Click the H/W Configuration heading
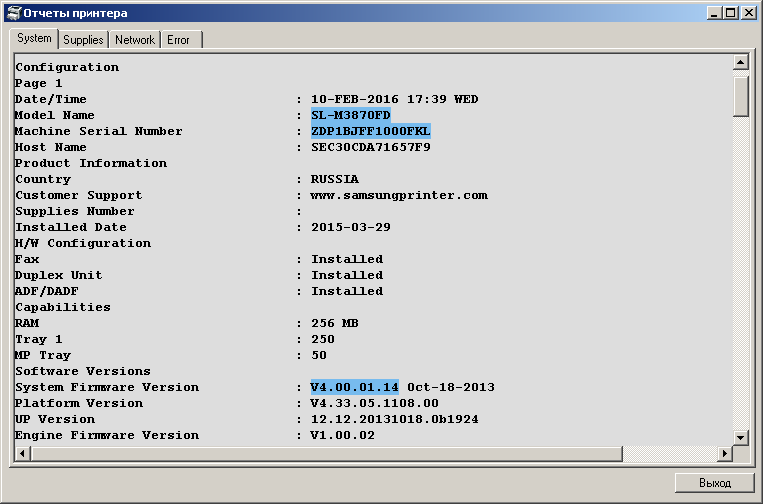763x504 pixels. [x=83, y=243]
